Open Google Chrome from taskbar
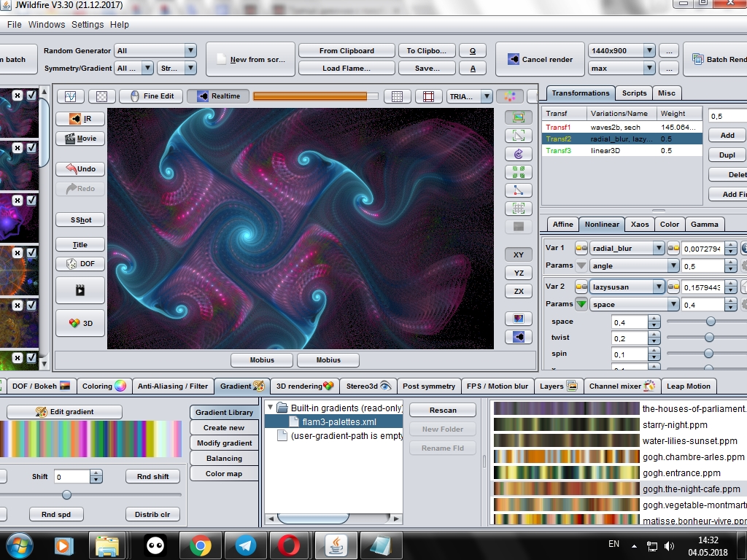This screenshot has width=747, height=560. click(x=201, y=545)
